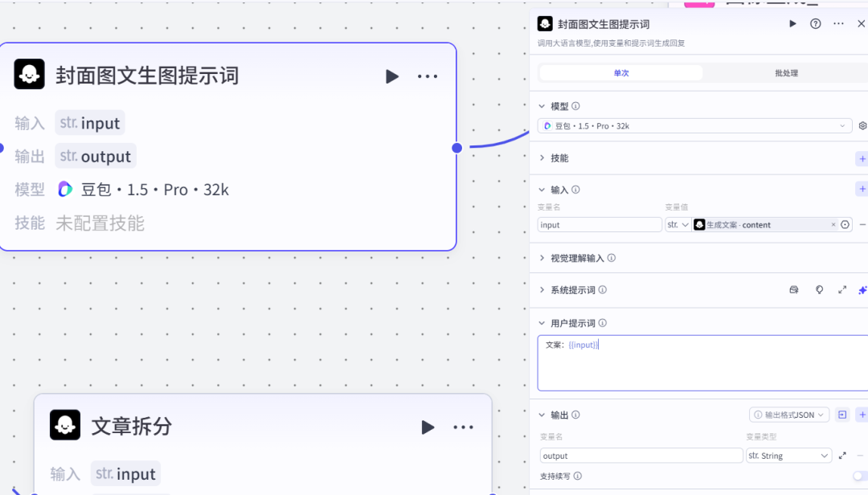
Task: Click the import icon beside 输出格式JSON
Action: pyautogui.click(x=842, y=415)
